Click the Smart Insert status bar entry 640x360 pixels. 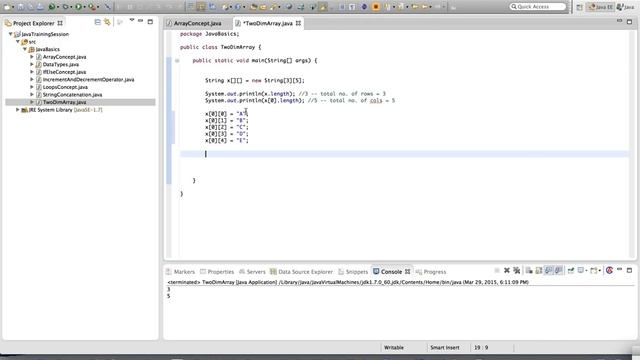pos(444,347)
